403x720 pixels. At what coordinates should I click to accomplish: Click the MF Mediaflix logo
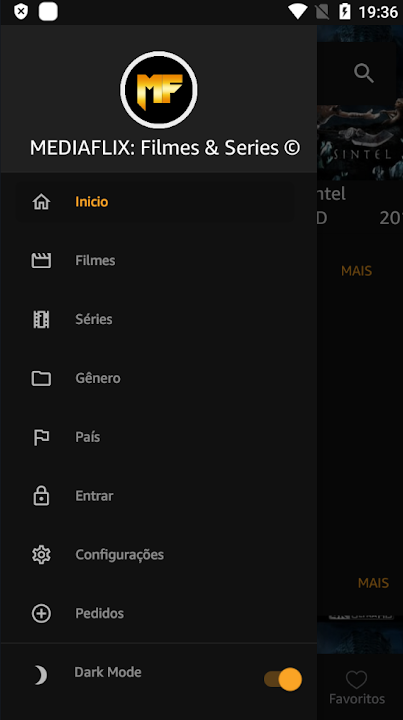click(159, 90)
